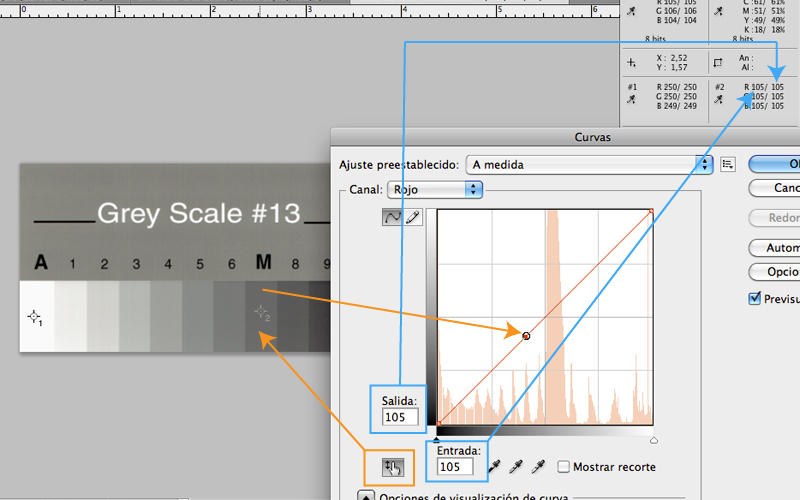Toggle the Previsualizar checkbox
The width and height of the screenshot is (800, 500).
tap(755, 298)
